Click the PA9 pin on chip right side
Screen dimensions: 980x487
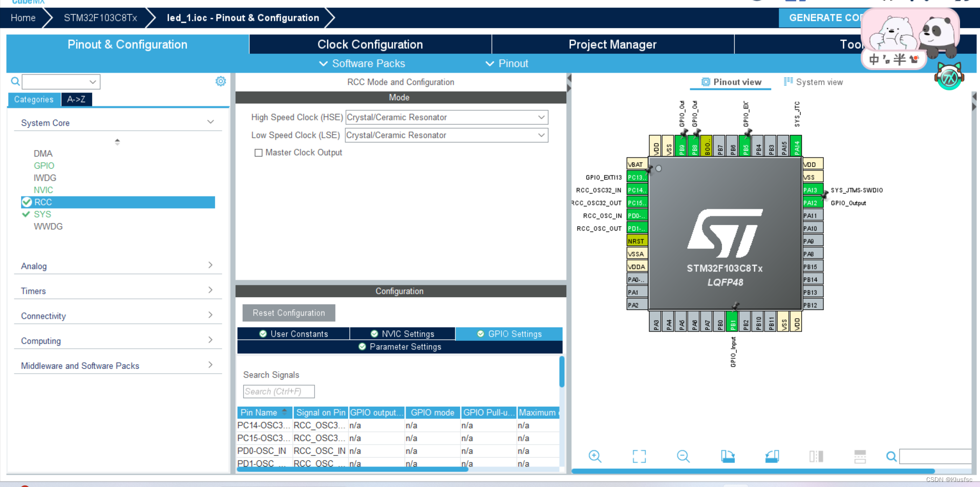(813, 241)
